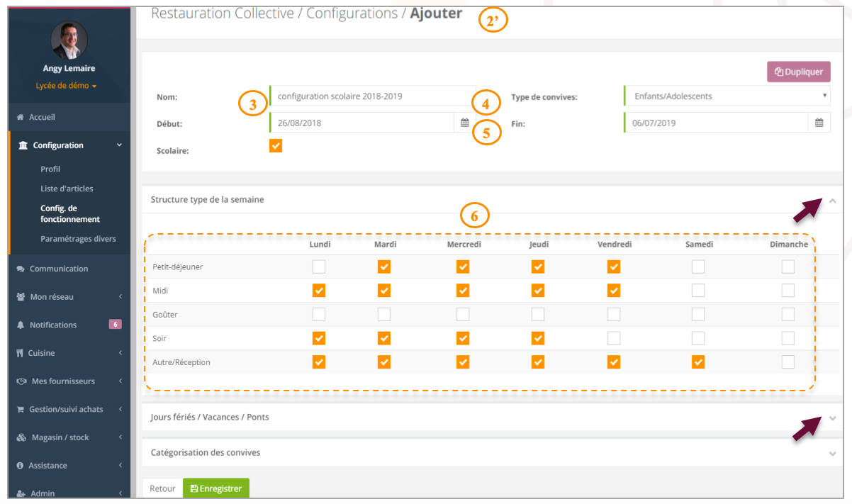
Task: Check the Soir checkbox for Vendredi
Action: pyautogui.click(x=614, y=338)
